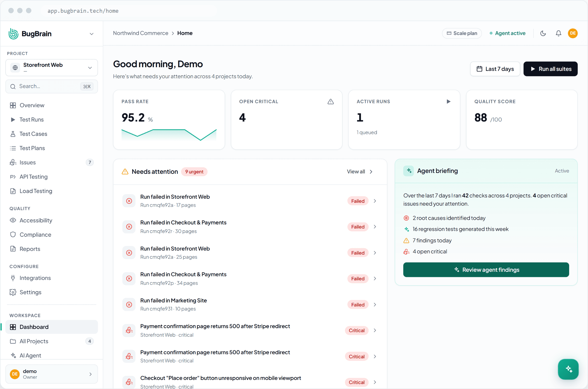Click the Failed badge for run cmqfe92r
Image resolution: width=588 pixels, height=389 pixels.
pos(358,227)
